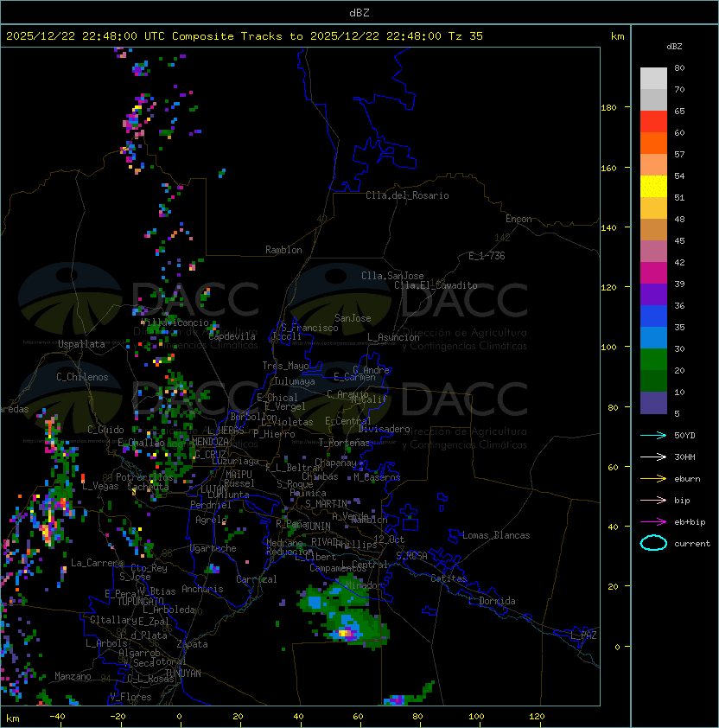Click the 'Divisadero' place label
This screenshot has height=728, width=719.
pos(385,429)
